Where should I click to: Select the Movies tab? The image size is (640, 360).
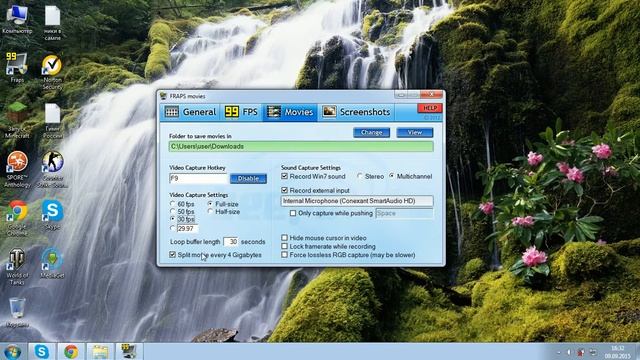[x=290, y=112]
